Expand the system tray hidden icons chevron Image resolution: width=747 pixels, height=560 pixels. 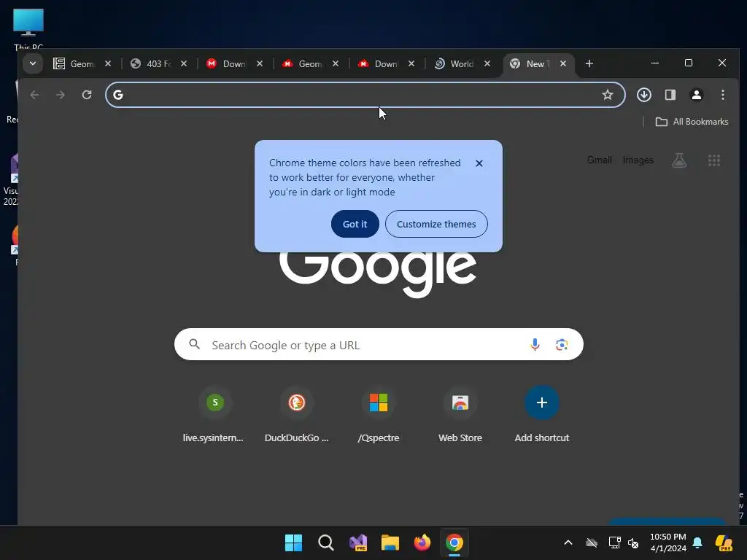click(568, 542)
